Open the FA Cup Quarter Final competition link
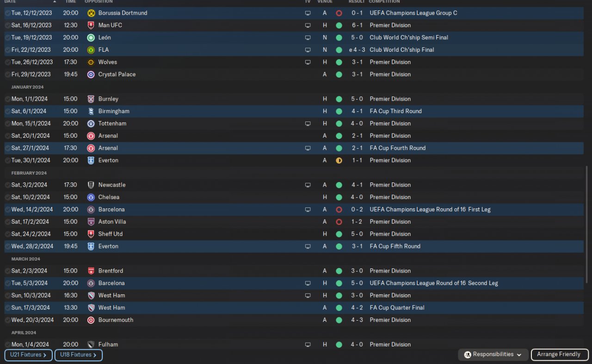 (x=397, y=308)
